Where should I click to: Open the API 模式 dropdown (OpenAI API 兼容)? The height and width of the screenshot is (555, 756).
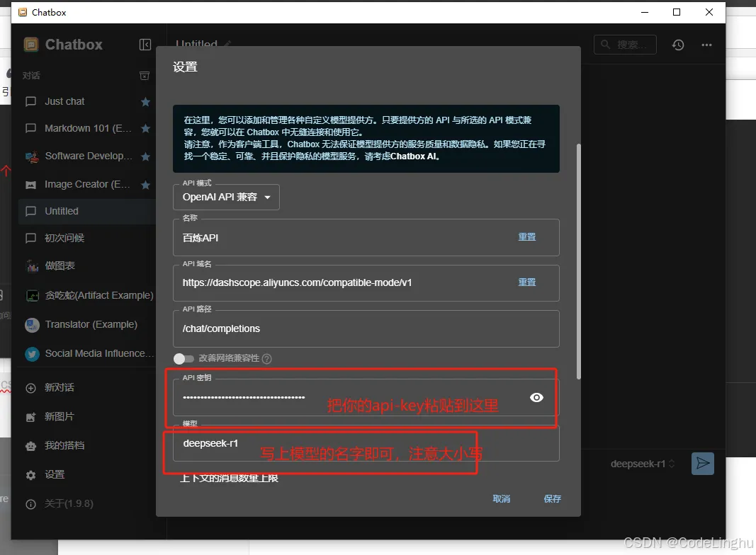pyautogui.click(x=226, y=197)
